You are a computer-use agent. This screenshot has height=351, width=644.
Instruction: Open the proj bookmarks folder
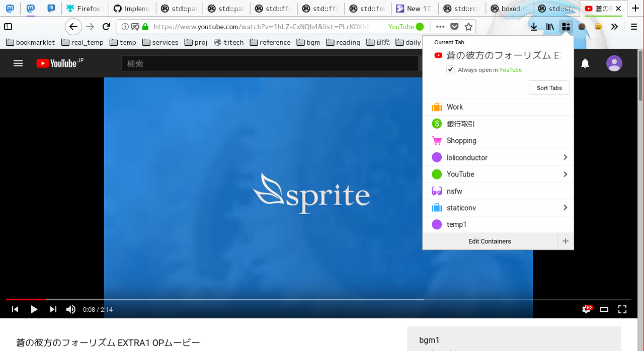196,42
